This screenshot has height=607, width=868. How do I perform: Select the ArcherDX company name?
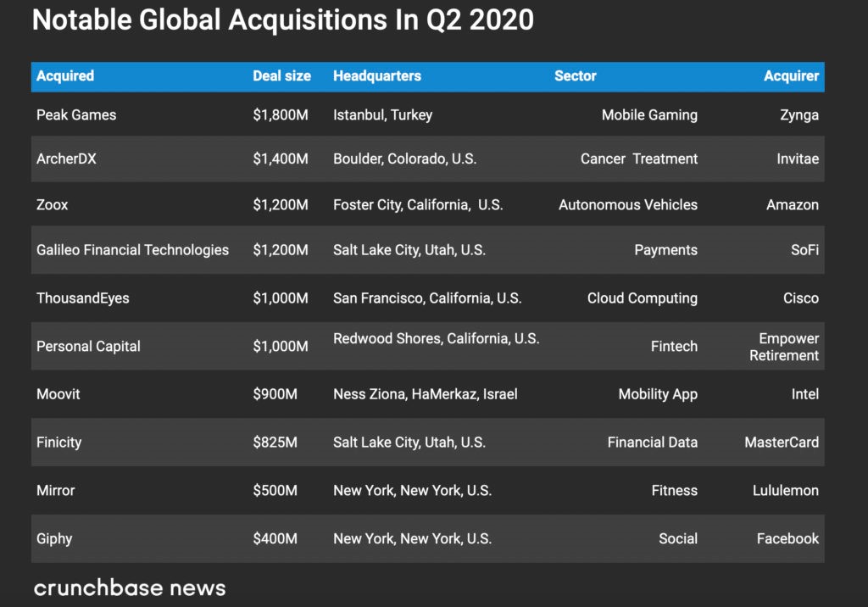pos(66,159)
